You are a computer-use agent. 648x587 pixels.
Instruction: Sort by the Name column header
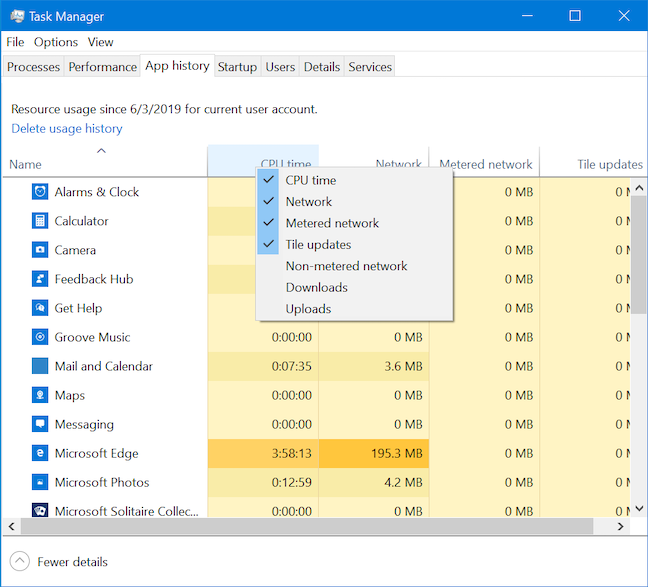click(x=105, y=161)
